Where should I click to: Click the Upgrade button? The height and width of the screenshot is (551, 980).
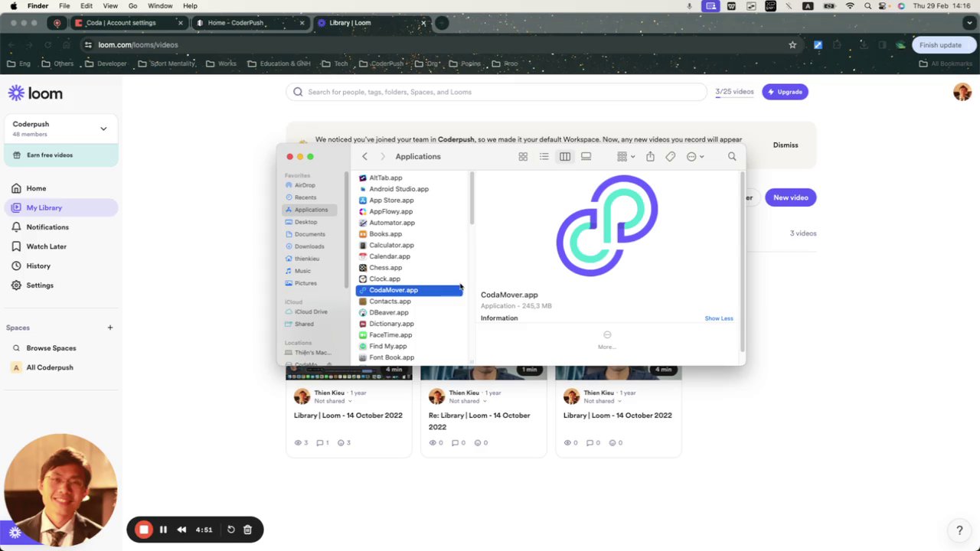785,92
